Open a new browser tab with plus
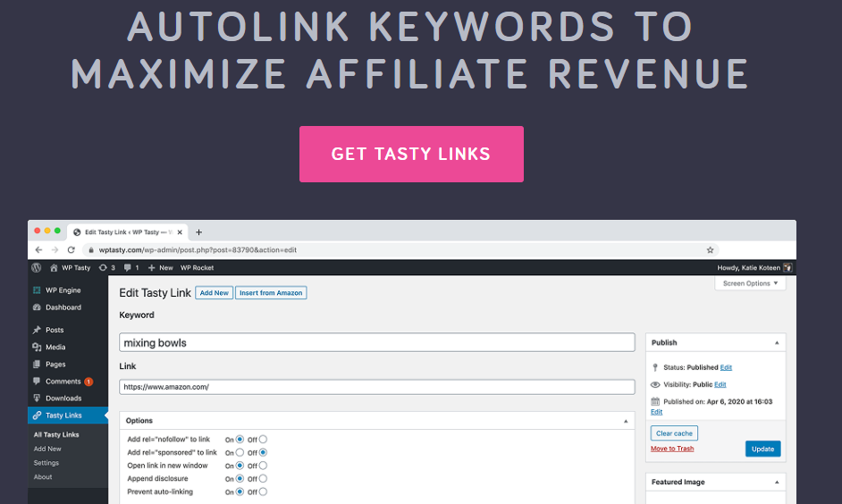 (x=198, y=232)
